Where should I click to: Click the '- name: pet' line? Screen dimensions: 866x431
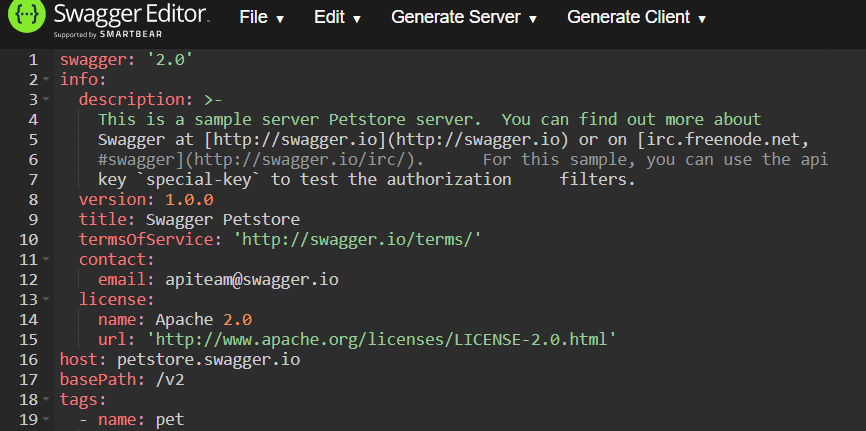(131, 419)
